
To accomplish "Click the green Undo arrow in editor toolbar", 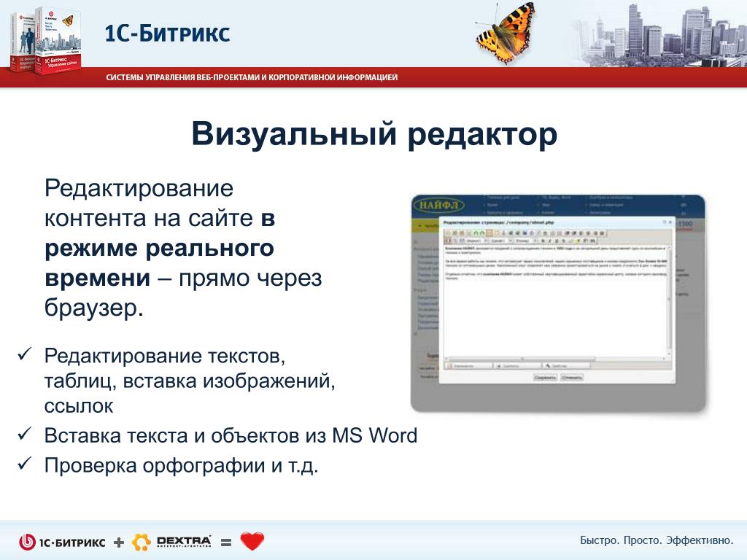I will point(476,233).
